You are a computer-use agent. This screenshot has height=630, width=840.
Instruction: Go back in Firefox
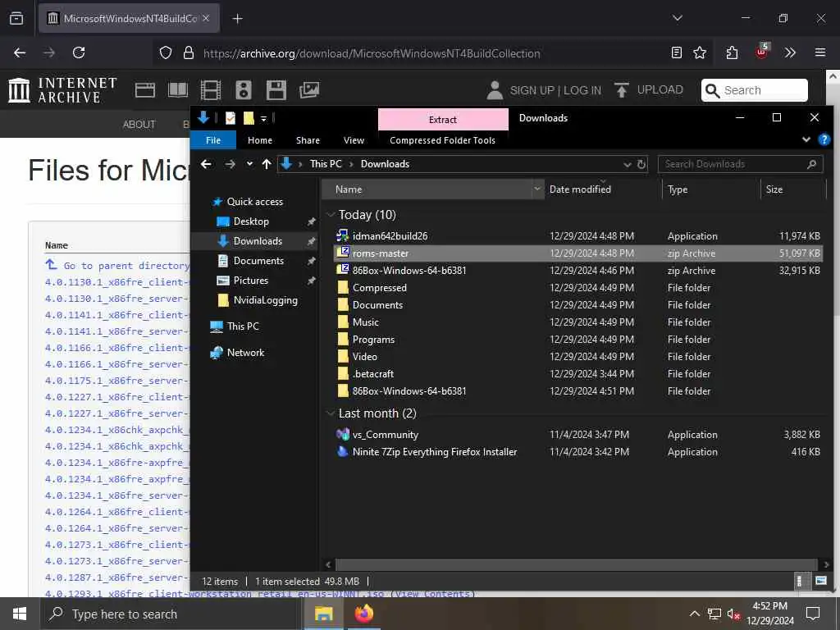pyautogui.click(x=20, y=52)
